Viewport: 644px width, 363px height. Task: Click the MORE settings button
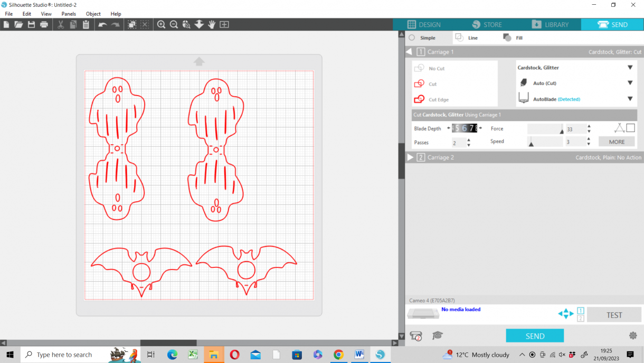coord(617,142)
